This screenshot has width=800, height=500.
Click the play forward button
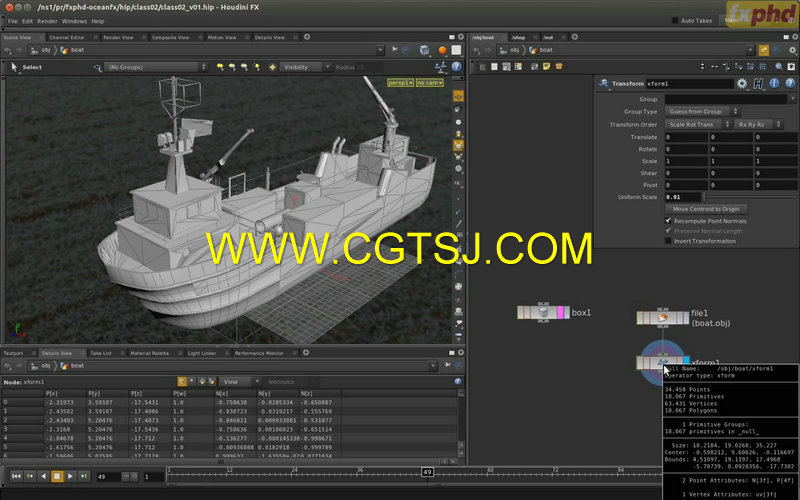[x=70, y=476]
